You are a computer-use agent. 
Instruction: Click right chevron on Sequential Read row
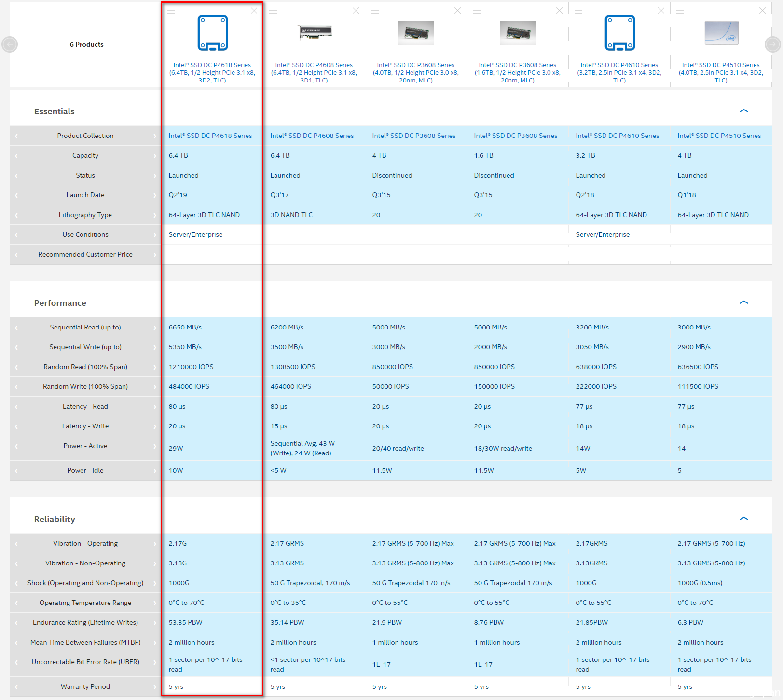(155, 328)
